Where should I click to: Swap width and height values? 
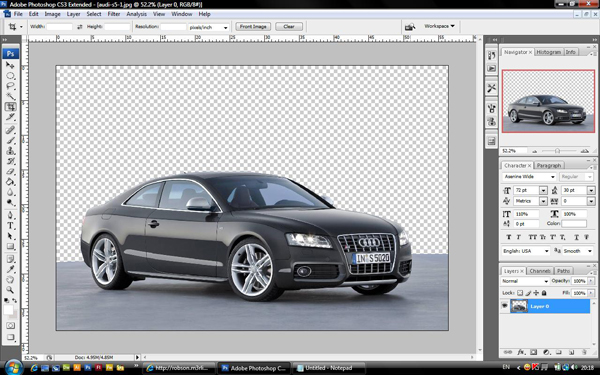pos(80,27)
